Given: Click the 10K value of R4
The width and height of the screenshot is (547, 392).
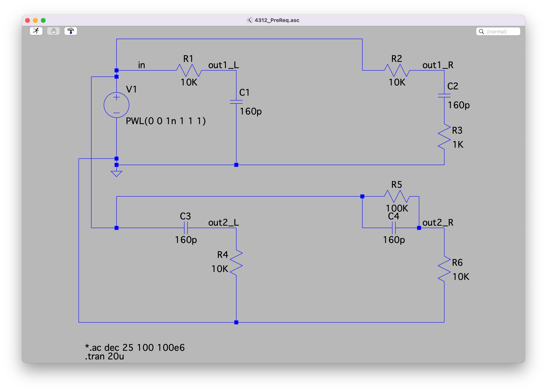Looking at the screenshot, I should coord(220,269).
